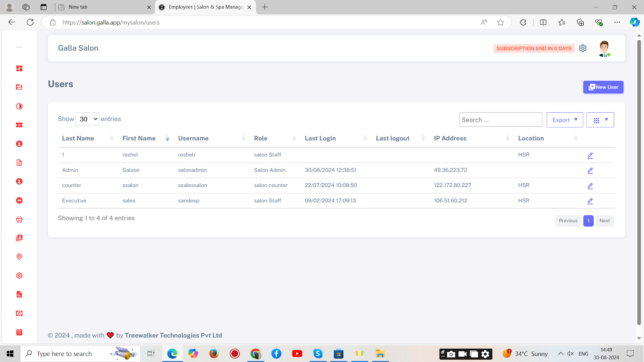This screenshot has height=362, width=644.
Task: Open the dashboard grid icon in sidebar
Action: pos(19,68)
